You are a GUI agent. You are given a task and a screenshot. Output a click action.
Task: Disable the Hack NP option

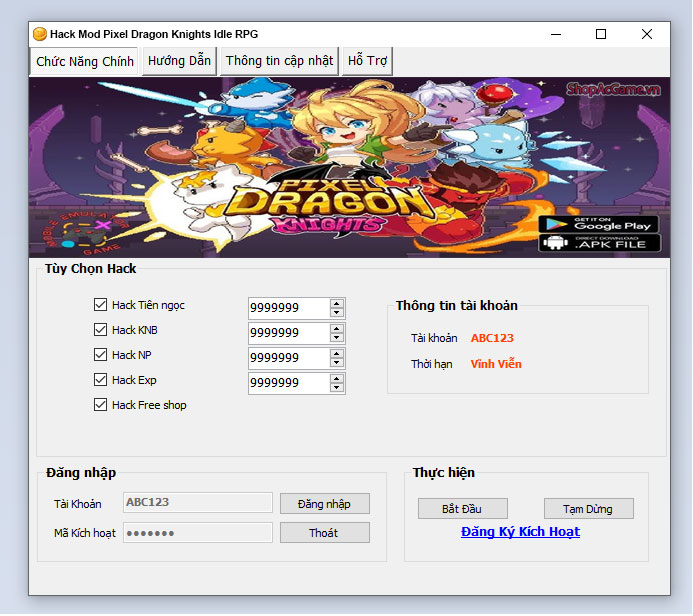[x=100, y=354]
